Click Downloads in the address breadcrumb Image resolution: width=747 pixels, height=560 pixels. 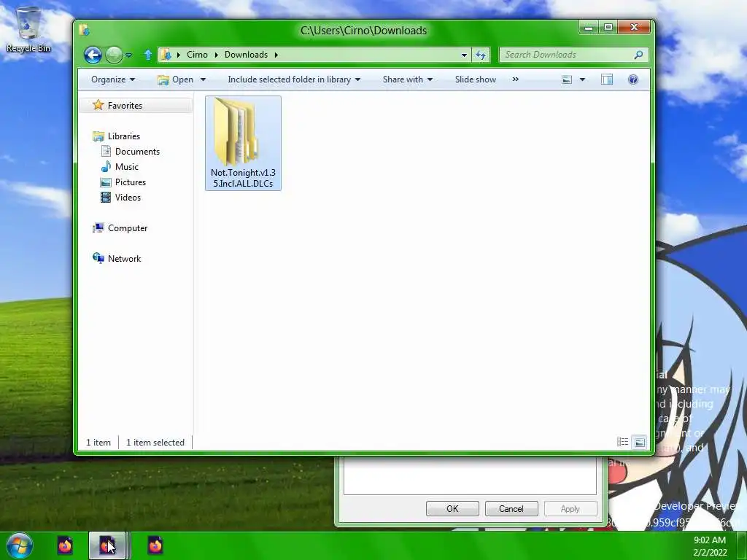[x=247, y=55]
